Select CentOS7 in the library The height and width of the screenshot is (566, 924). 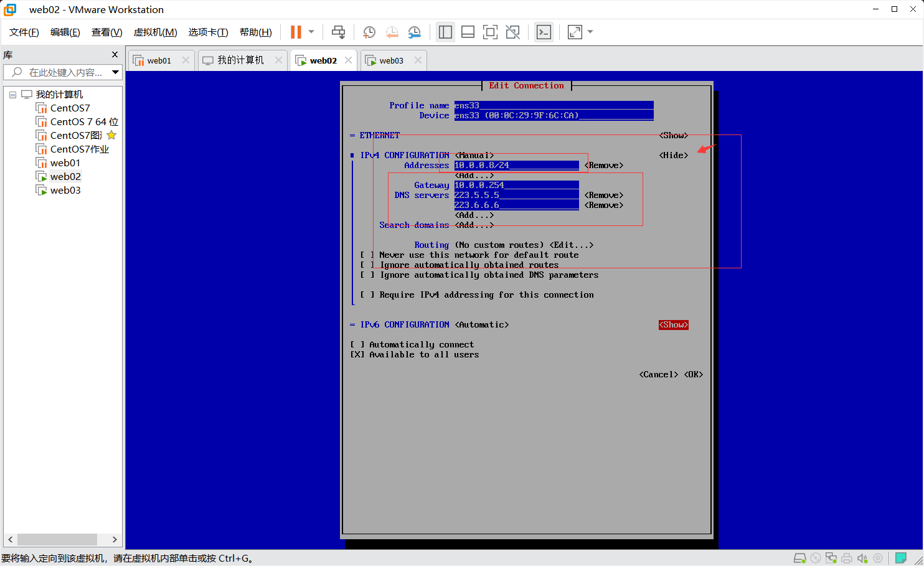click(70, 108)
